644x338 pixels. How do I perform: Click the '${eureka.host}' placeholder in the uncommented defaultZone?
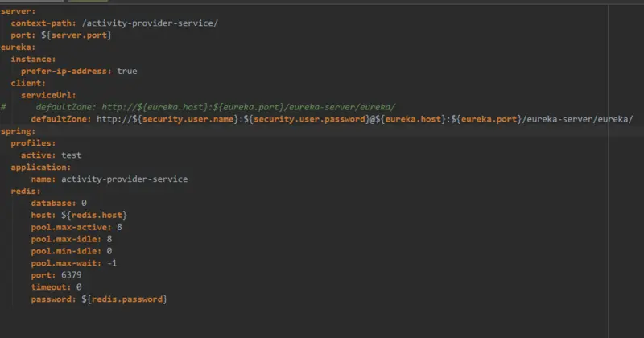click(x=411, y=120)
